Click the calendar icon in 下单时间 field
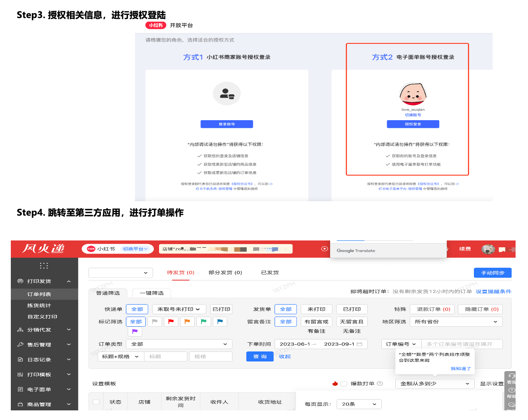The width and height of the screenshot is (528, 420). [x=359, y=344]
